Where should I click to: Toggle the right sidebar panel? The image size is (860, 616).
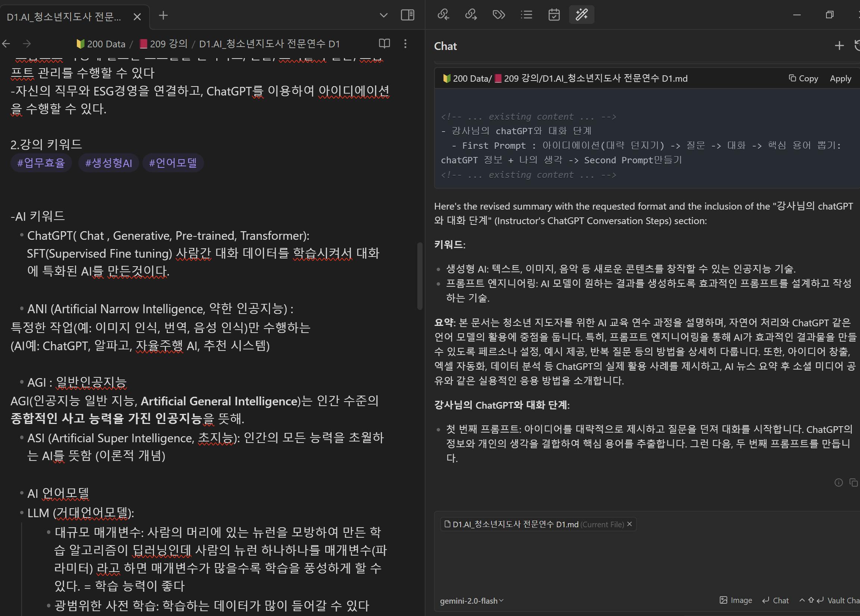point(408,15)
